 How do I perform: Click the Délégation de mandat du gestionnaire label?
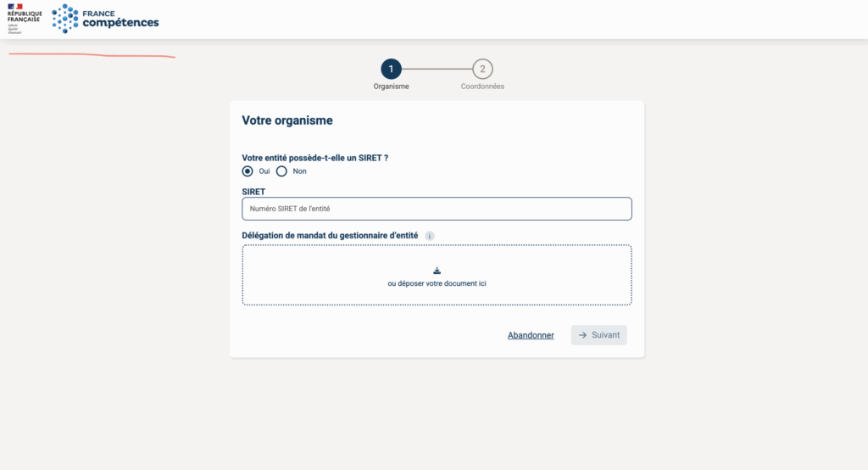pyautogui.click(x=330, y=236)
